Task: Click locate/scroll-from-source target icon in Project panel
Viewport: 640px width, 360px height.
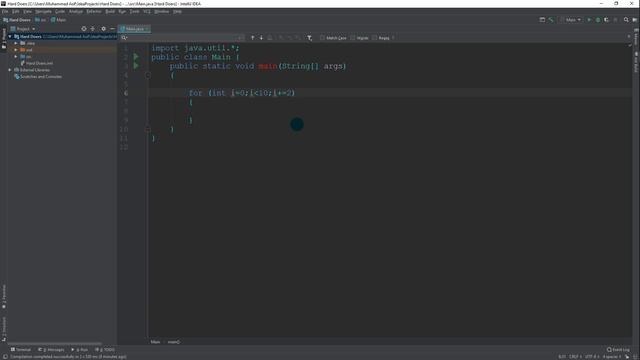Action: [84, 29]
